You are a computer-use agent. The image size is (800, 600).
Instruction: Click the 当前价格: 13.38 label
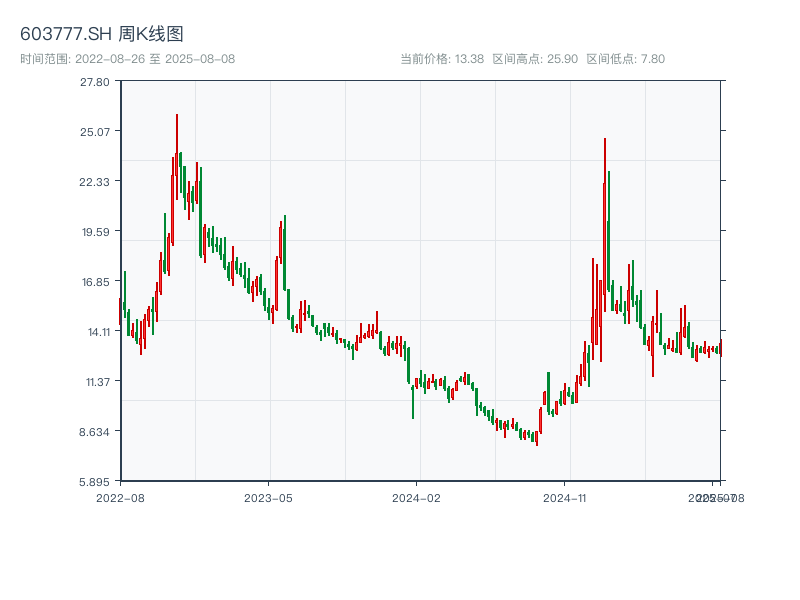coord(442,59)
